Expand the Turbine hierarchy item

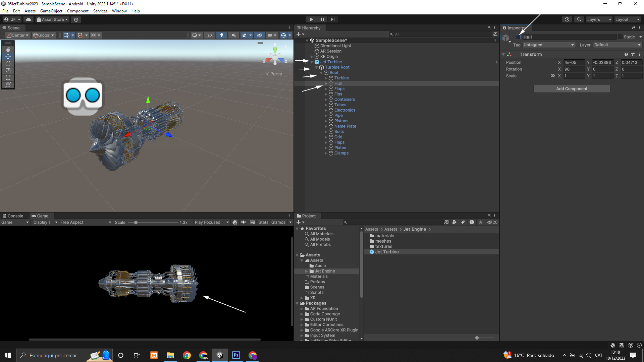pyautogui.click(x=326, y=78)
